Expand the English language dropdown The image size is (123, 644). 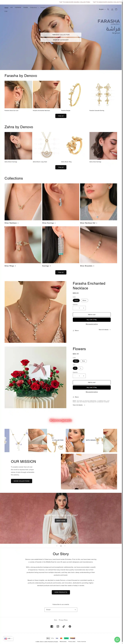pyautogui.click(x=102, y=9)
